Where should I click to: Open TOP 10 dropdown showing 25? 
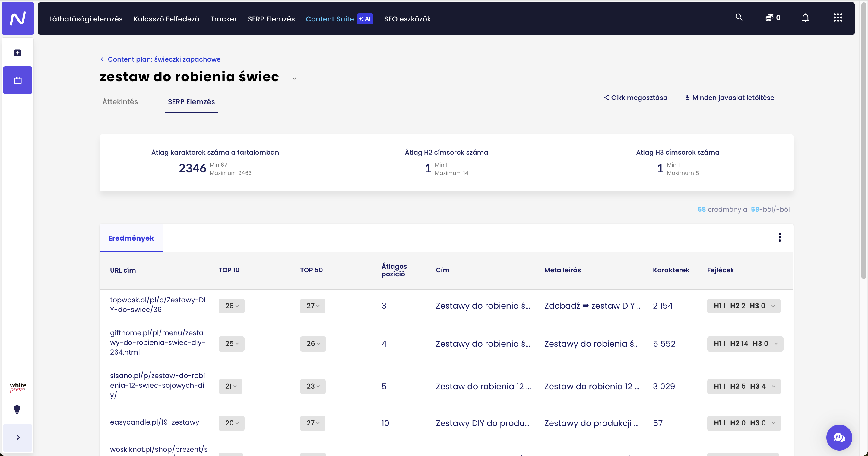[x=232, y=344]
